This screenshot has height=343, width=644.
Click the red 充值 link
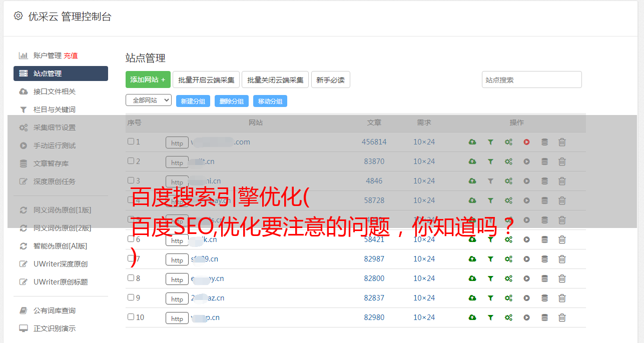[x=71, y=55]
